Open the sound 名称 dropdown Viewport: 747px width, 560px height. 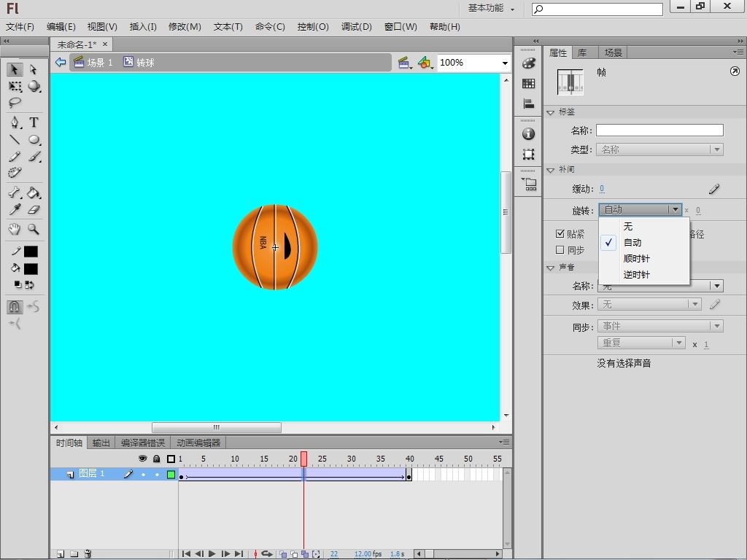coord(717,286)
